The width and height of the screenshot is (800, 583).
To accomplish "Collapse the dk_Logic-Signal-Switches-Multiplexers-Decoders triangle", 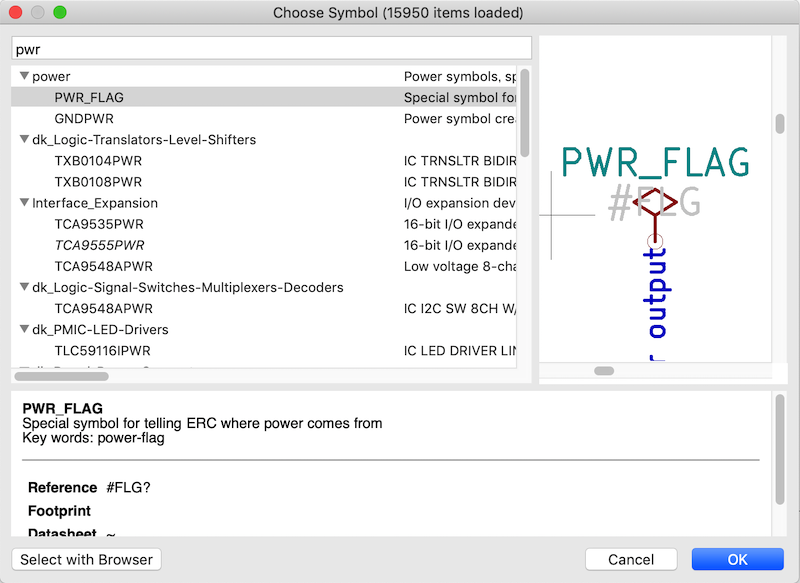I will coord(24,287).
